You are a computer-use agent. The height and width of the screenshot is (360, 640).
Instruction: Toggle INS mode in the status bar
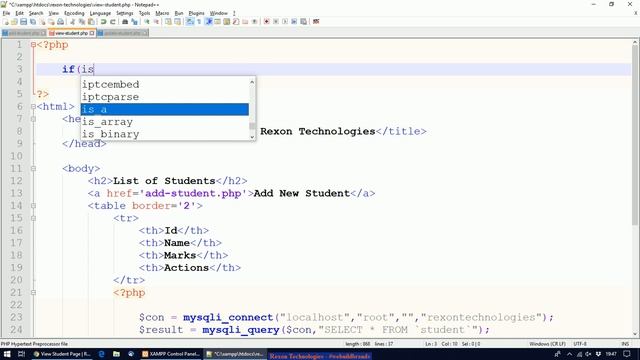[625, 344]
